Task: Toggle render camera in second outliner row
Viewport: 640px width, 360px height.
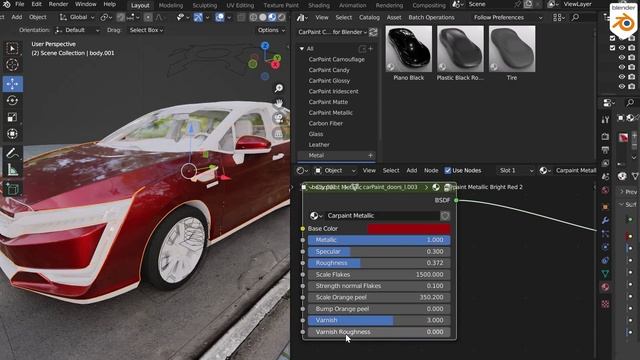Action: (x=631, y=48)
